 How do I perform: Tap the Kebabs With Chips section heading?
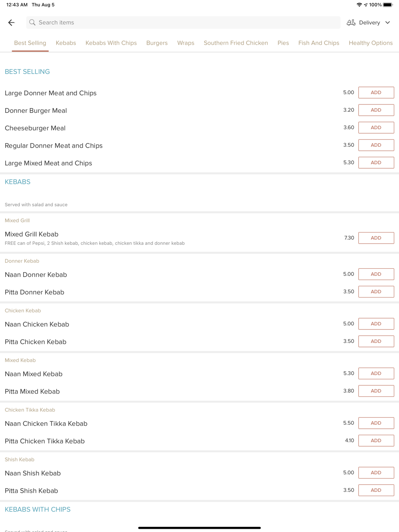tap(38, 510)
